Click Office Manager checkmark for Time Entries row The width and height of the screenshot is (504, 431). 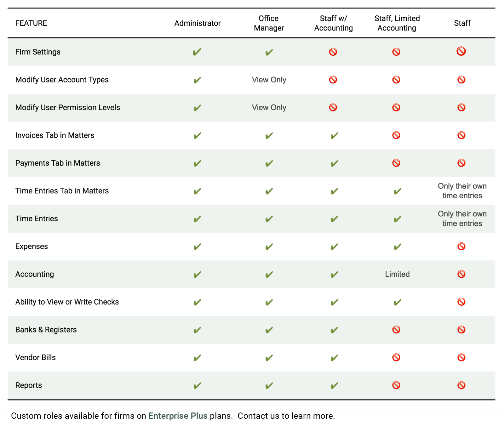(269, 219)
